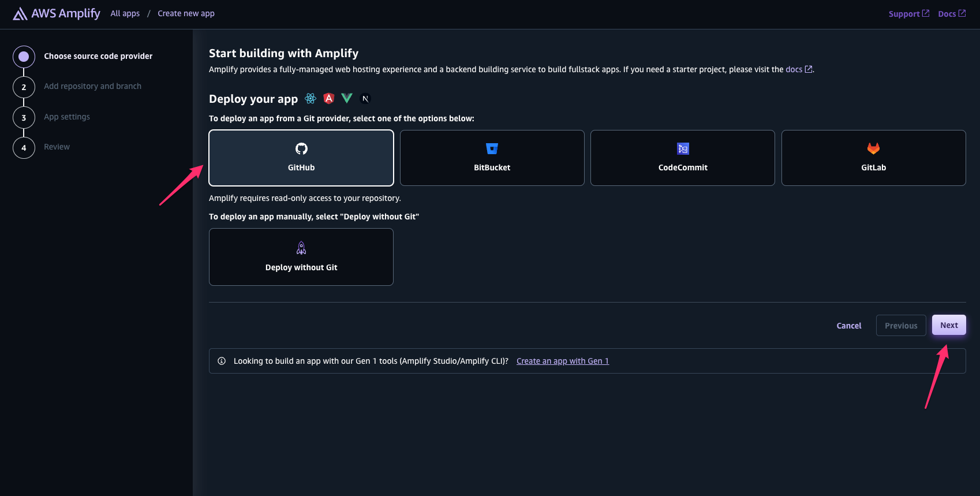980x496 pixels.
Task: Click the step 3 number circle
Action: click(24, 118)
